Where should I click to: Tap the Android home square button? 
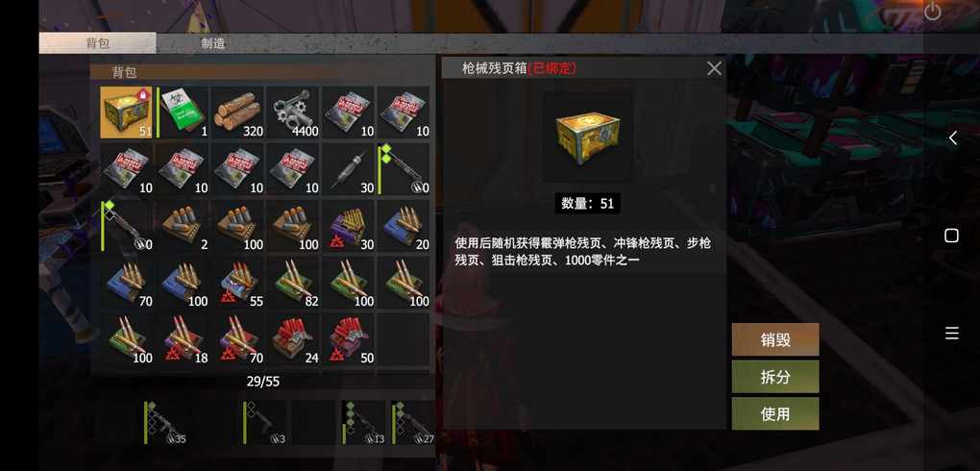[x=951, y=235]
